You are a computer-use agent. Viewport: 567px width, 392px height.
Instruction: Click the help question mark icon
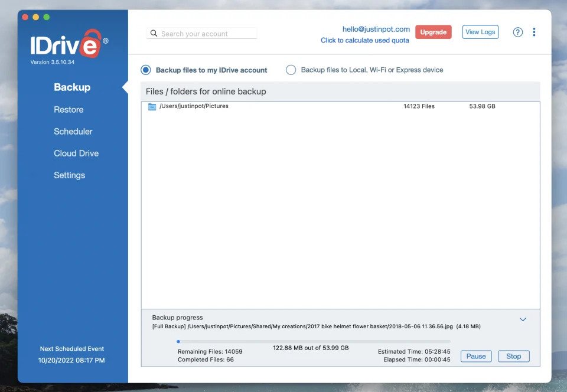tap(517, 32)
